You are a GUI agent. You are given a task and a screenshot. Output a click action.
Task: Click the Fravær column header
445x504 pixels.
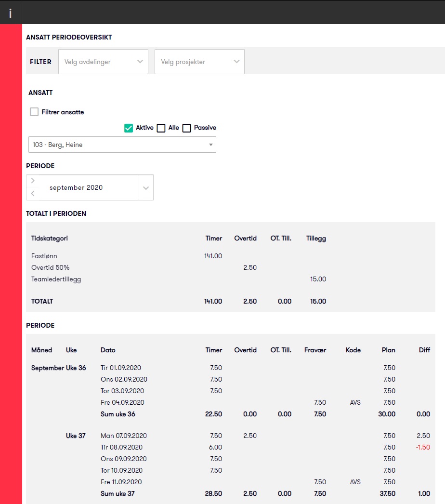[315, 350]
